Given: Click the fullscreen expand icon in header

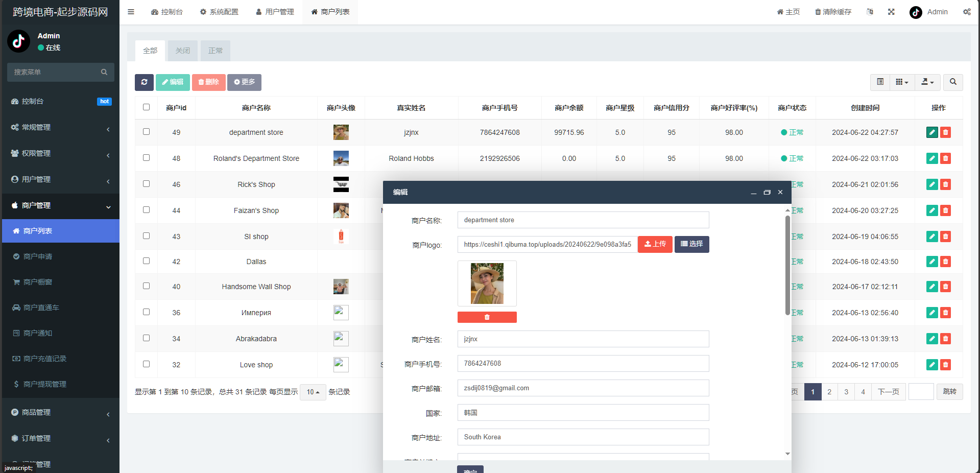Looking at the screenshot, I should tap(891, 12).
